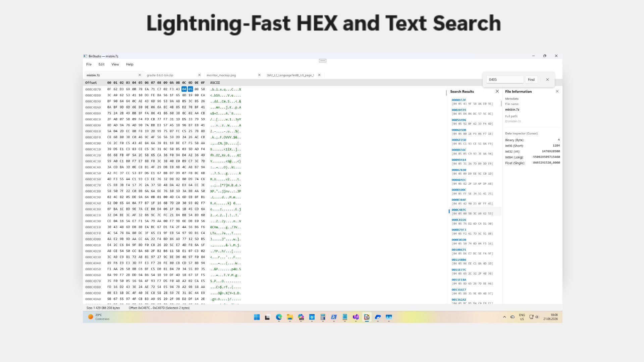
Task: Close the monitor_mockup.png tab
Action: point(259,75)
